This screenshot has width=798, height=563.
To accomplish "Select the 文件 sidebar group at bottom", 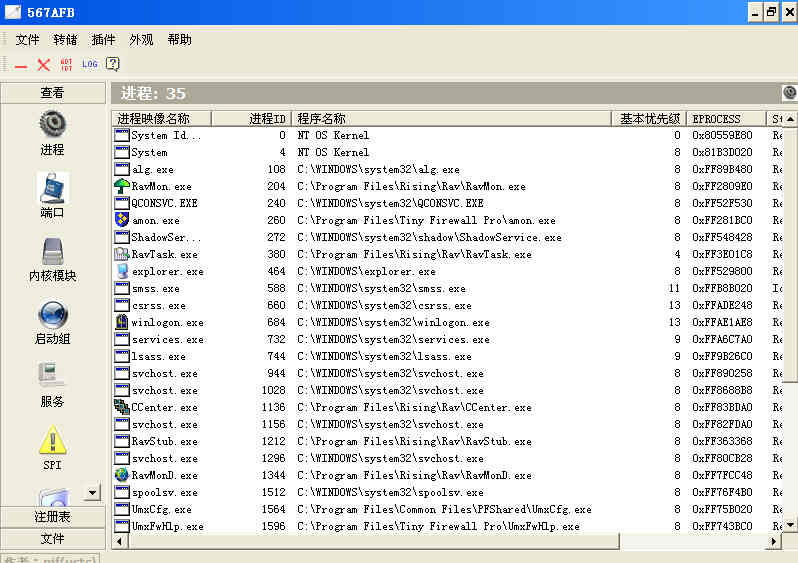I will (52, 539).
